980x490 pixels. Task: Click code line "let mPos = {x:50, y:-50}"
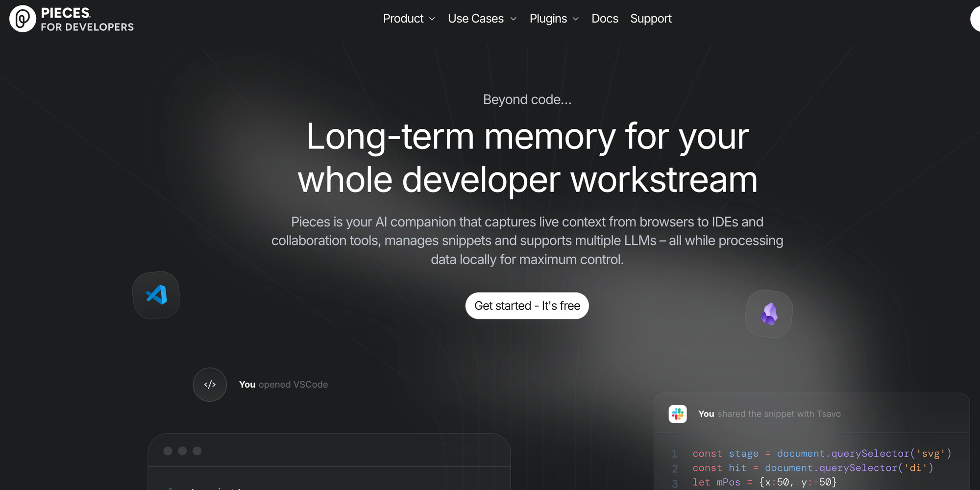764,482
